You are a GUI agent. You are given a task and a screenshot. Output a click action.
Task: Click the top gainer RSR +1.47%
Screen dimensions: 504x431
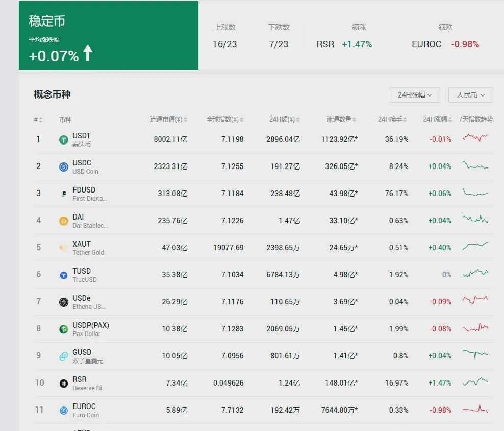(344, 44)
